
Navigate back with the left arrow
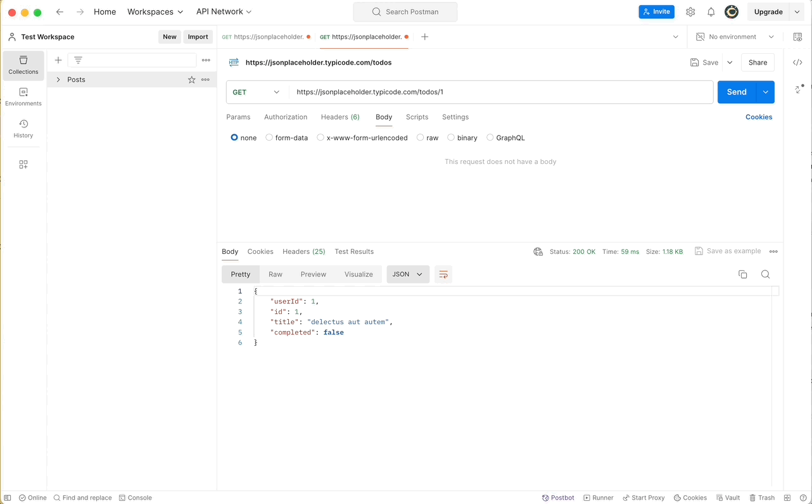tap(60, 12)
